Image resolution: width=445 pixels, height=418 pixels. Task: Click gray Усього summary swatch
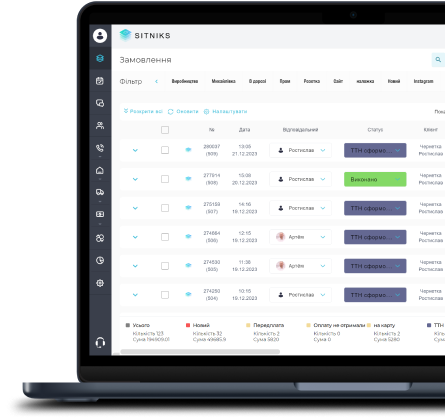click(x=128, y=325)
